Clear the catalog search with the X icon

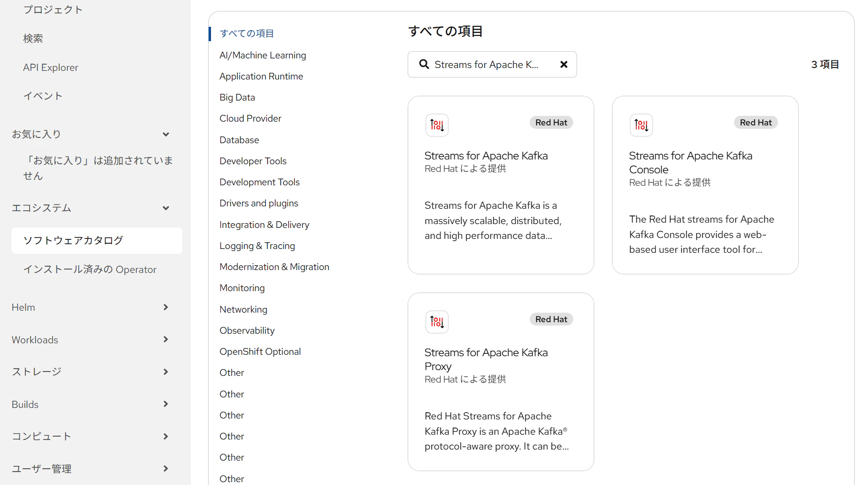pyautogui.click(x=564, y=64)
